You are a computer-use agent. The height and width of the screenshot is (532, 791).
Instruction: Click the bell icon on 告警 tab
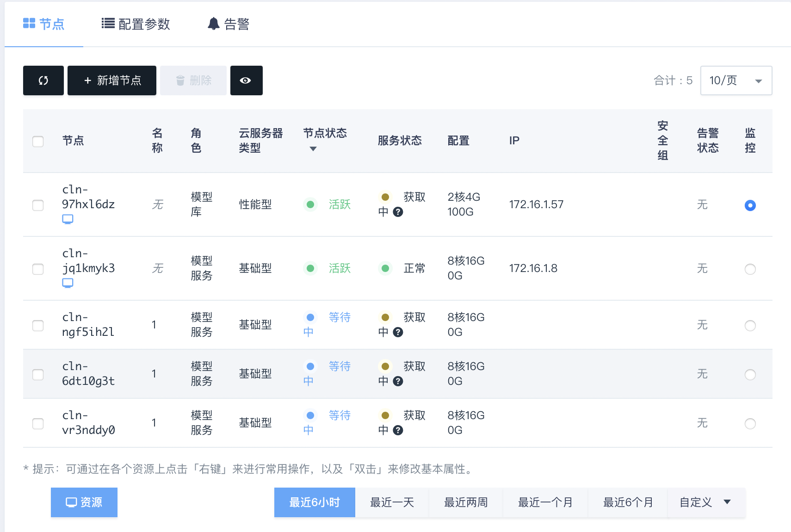[213, 24]
